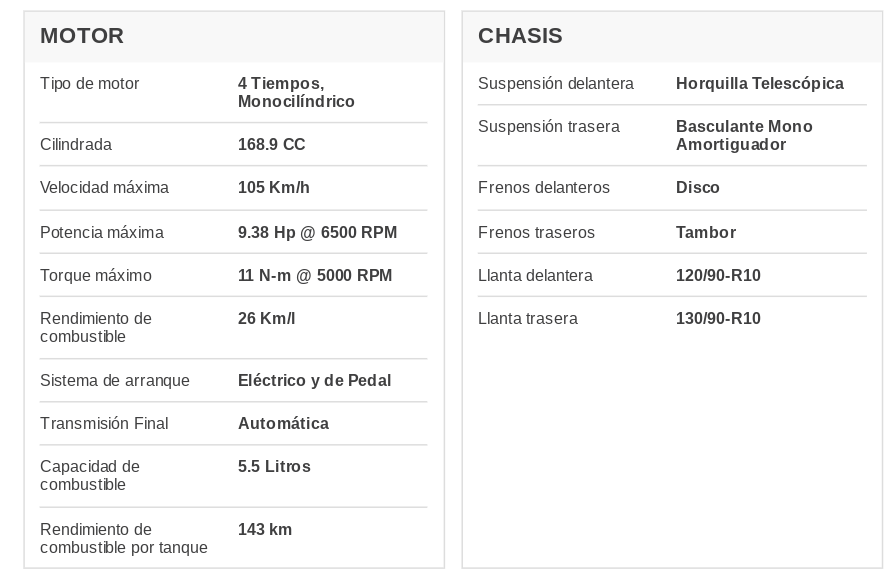892x580 pixels.
Task: Select the Automática transmission value
Action: [283, 424]
